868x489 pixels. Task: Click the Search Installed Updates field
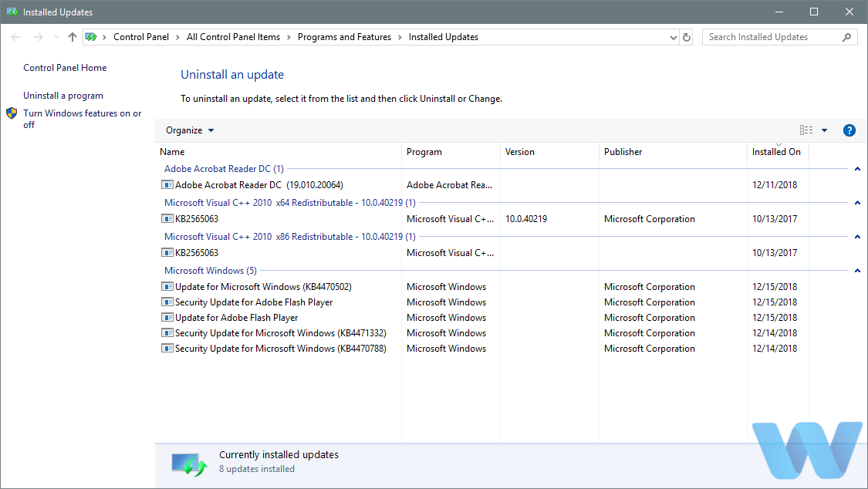pos(772,37)
